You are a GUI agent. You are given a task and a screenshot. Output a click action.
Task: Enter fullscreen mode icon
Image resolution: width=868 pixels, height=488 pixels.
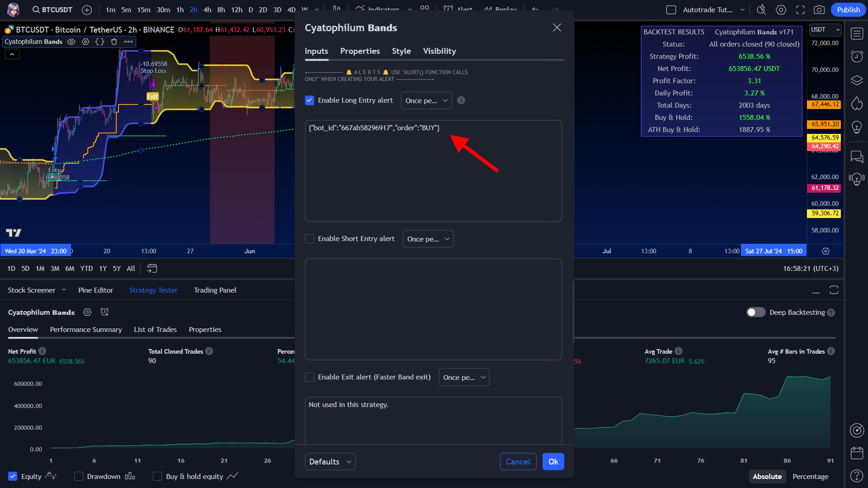800,9
